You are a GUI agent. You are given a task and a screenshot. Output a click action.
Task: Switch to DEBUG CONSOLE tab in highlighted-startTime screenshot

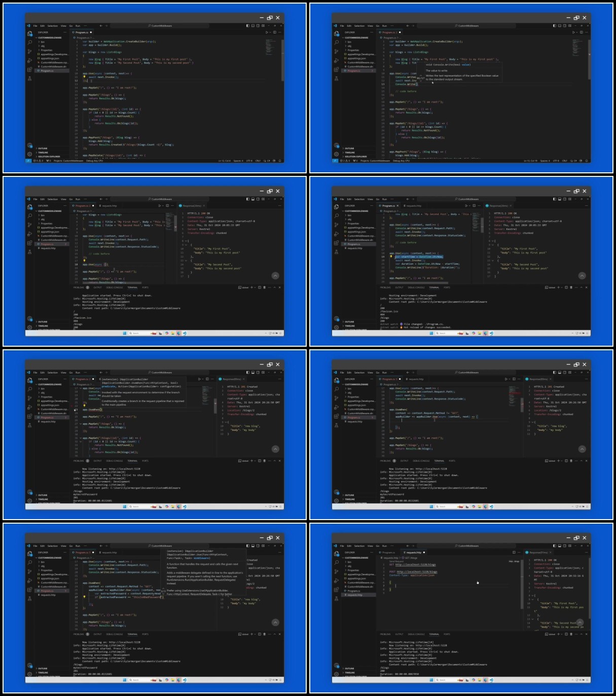[x=416, y=287]
